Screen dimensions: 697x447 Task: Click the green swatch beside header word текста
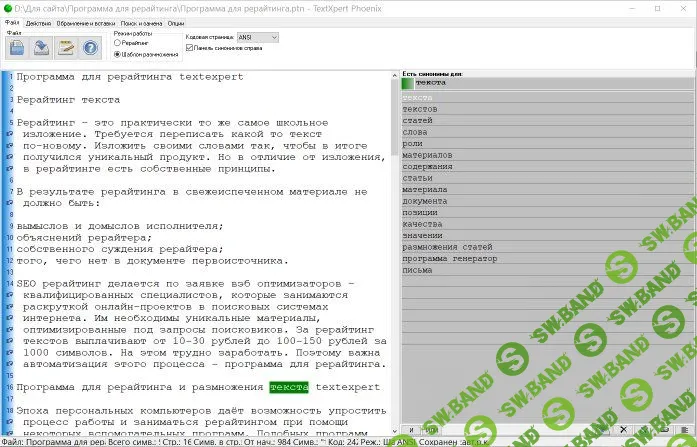pos(408,83)
